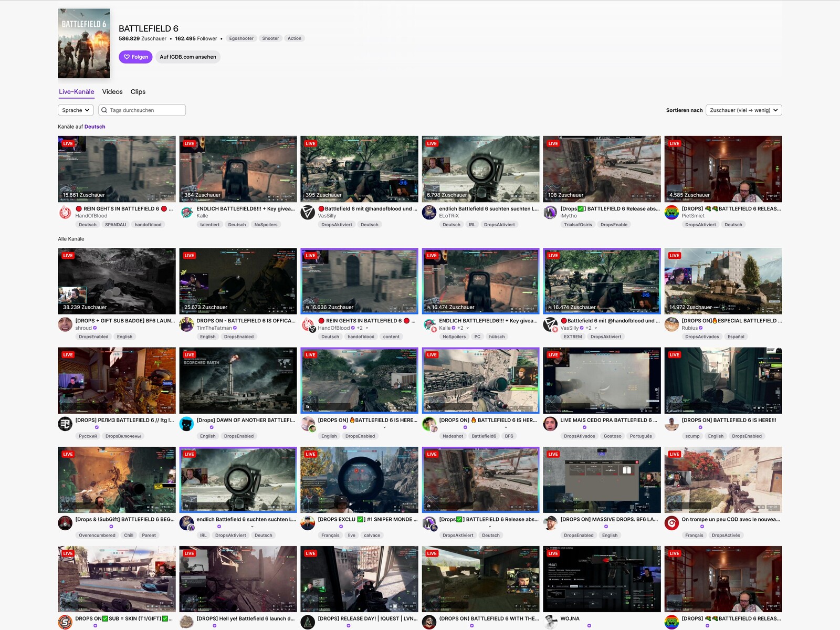Click the calvace tag
Screen dimensions: 840x630
point(372,535)
